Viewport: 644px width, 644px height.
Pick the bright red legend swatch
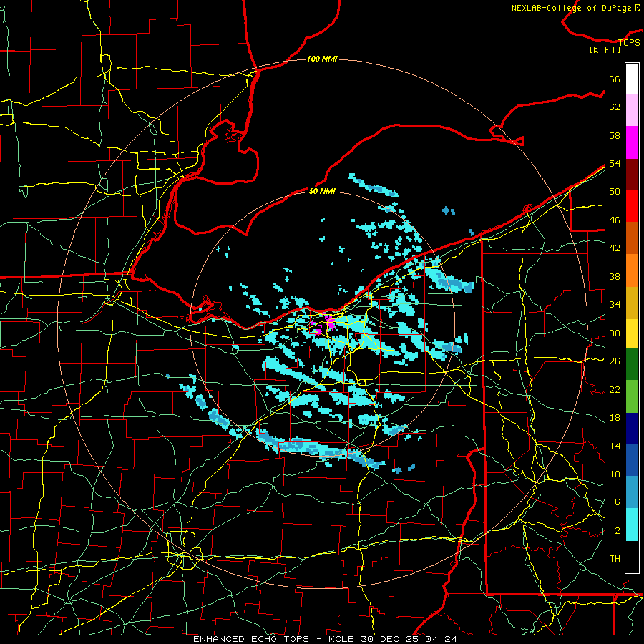tap(632, 206)
